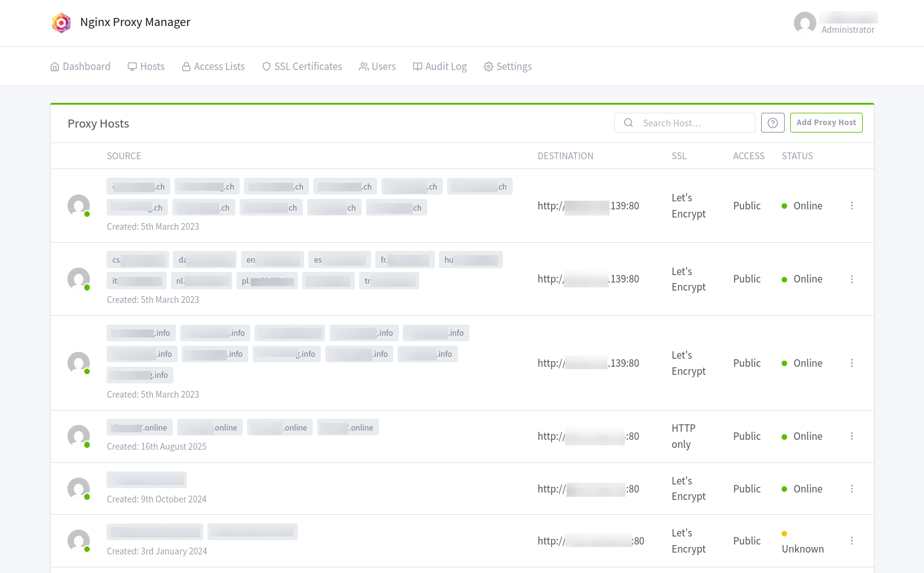Expand options menu for the Unknown status host
924x573 pixels.
852,541
